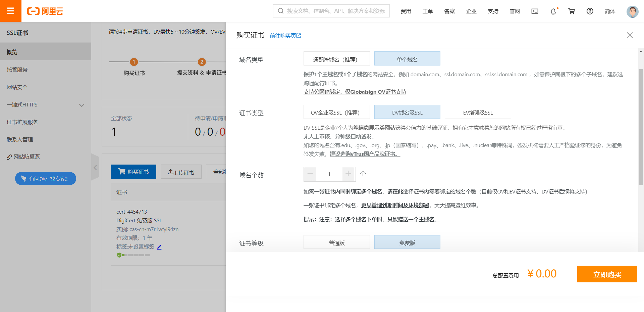Select the wildcard domain option 通配符域名

tap(336, 59)
